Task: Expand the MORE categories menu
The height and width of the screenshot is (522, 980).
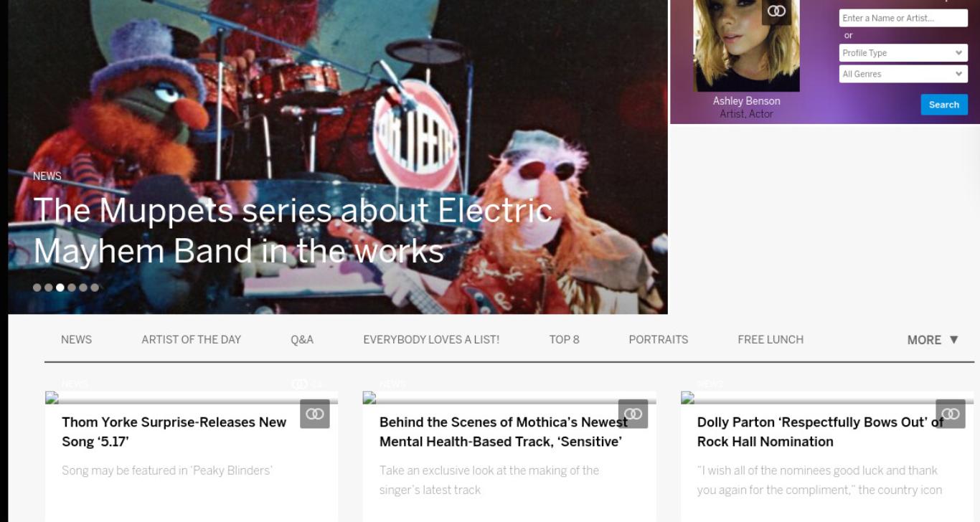Action: tap(933, 340)
